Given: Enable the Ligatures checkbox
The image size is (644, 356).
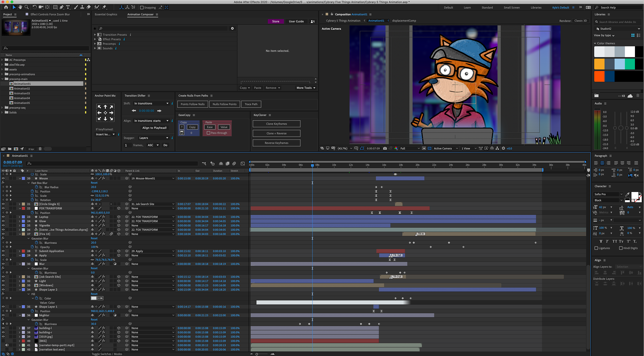Looking at the screenshot, I should click(596, 248).
